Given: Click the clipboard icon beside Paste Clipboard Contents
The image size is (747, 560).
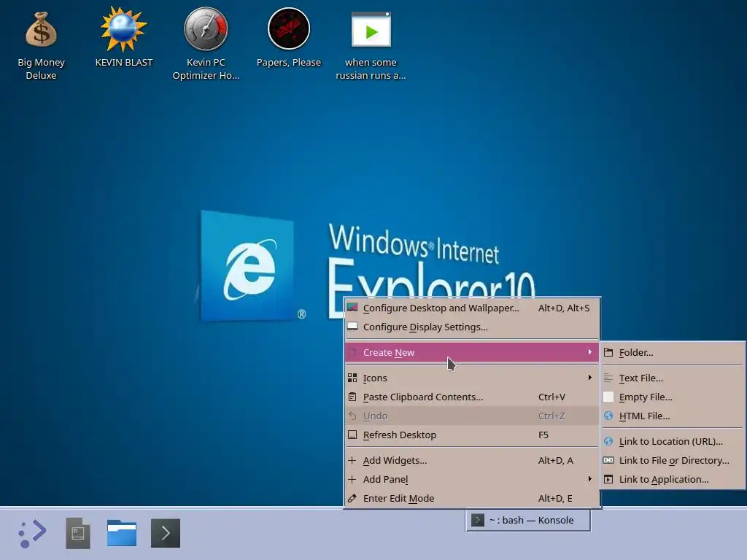Looking at the screenshot, I should click(352, 397).
